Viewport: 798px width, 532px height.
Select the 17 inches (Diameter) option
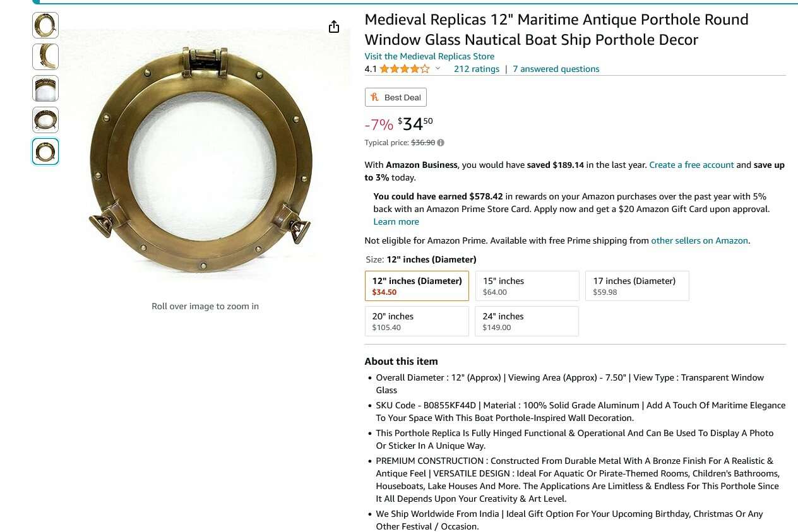coord(637,285)
